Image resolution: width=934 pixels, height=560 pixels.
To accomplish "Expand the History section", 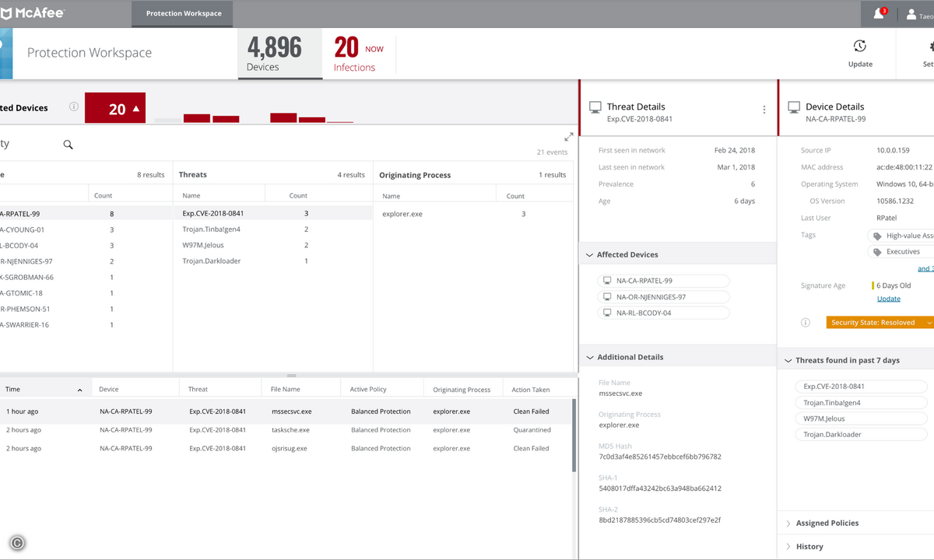I will pos(788,547).
